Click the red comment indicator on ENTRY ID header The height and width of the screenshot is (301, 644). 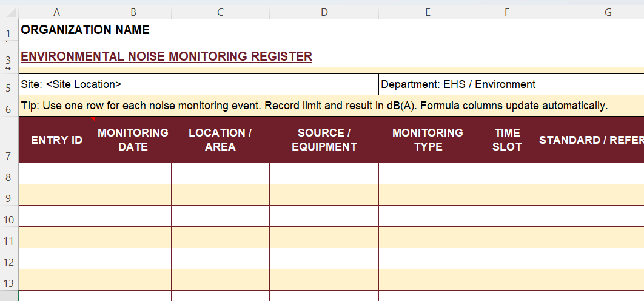(93, 118)
